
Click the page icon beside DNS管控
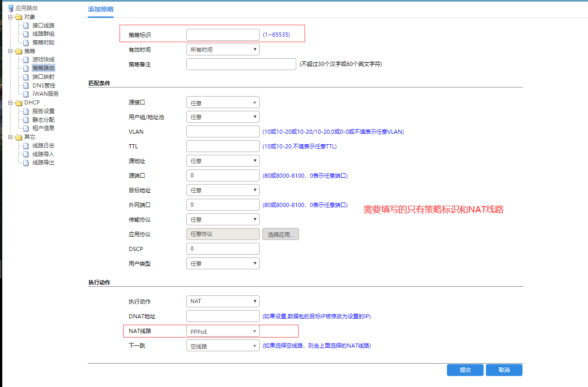[x=27, y=85]
